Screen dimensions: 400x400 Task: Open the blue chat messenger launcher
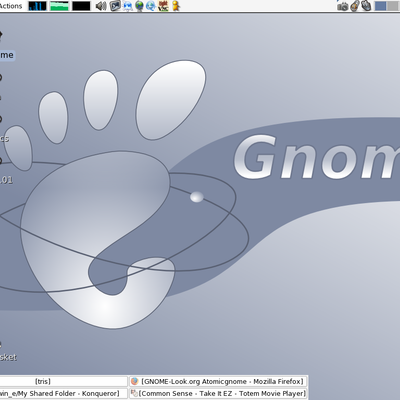pyautogui.click(x=128, y=6)
